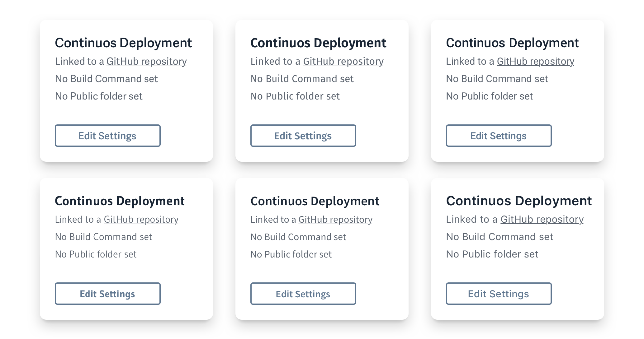This screenshot has width=644, height=339.
Task: Select the bottom-left card's Continuos Deployment title
Action: point(120,201)
